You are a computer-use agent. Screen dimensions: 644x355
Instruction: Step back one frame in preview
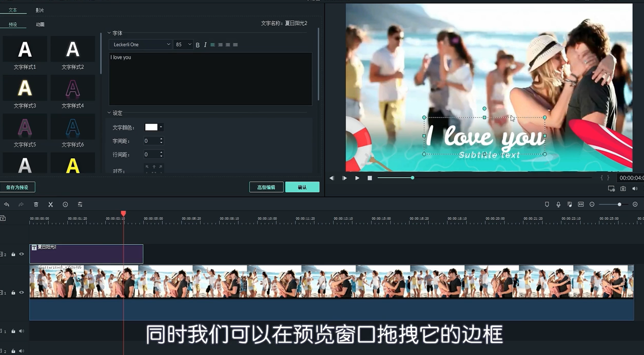click(331, 178)
